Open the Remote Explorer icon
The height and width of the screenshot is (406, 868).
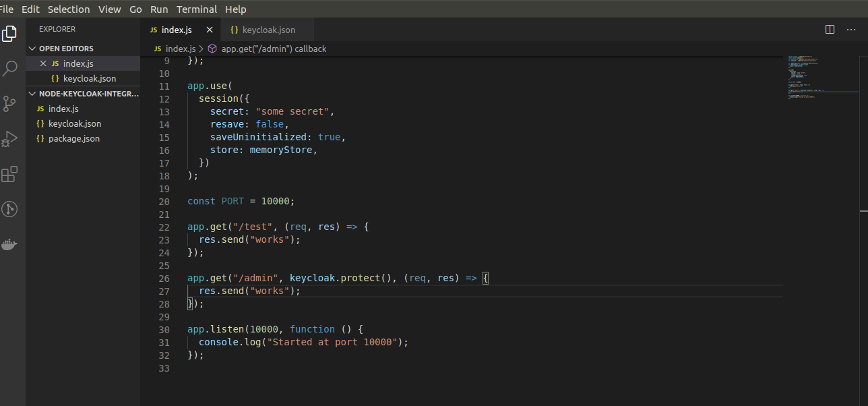coord(9,209)
